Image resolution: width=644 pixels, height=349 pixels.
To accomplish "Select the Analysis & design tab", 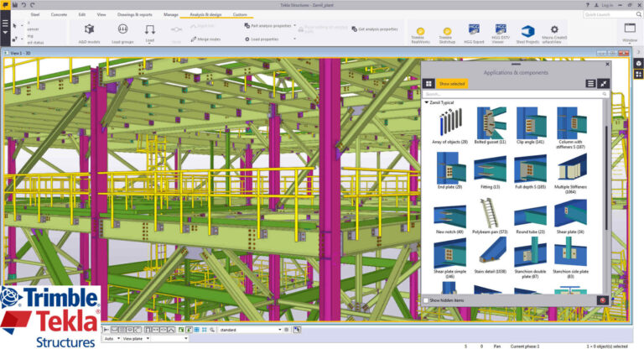I will click(x=205, y=14).
